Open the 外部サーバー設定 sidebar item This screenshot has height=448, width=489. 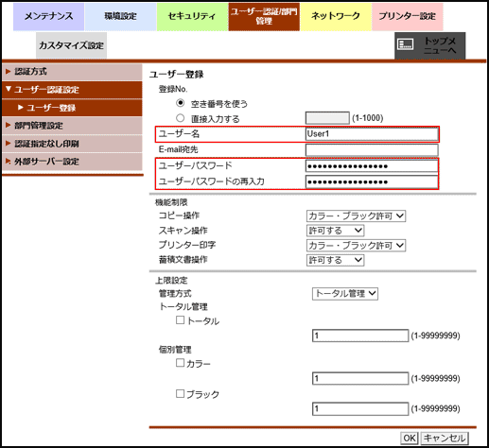click(72, 162)
